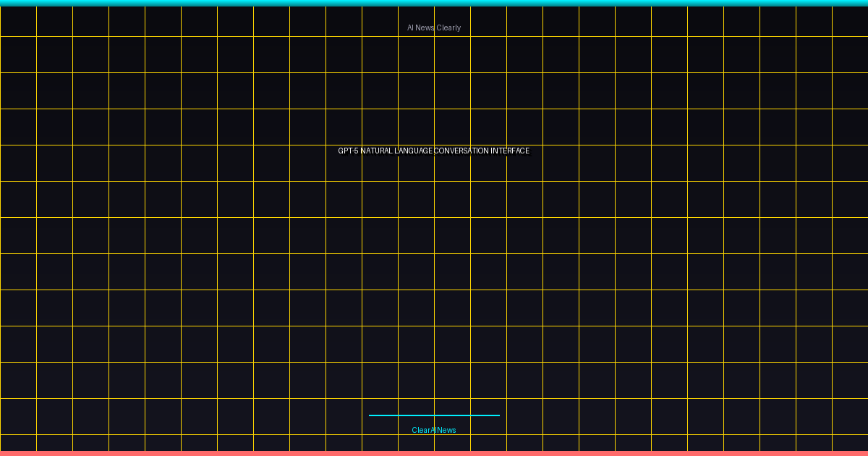Click the News ending of ClearAINews text
The image size is (868, 456).
pyautogui.click(x=447, y=430)
